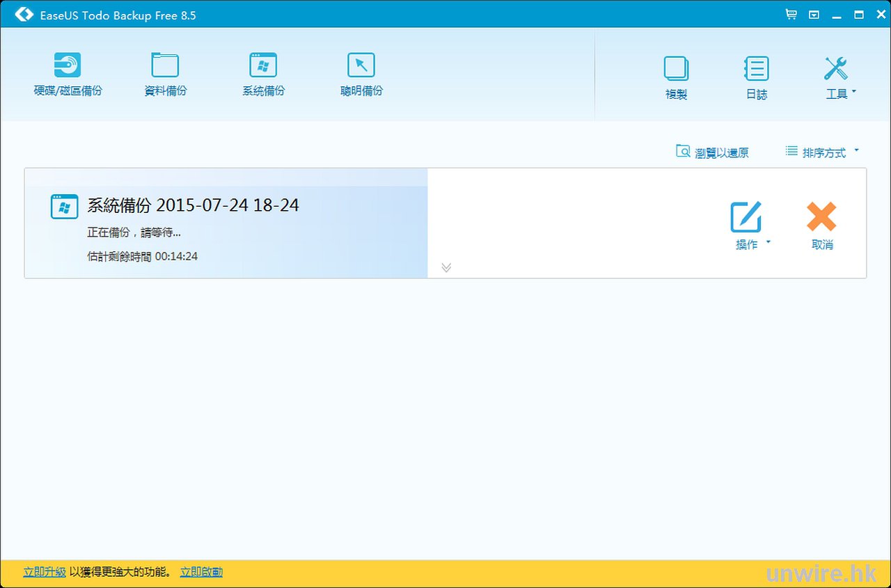Open the 操作 operations dropdown
Image resolution: width=891 pixels, height=588 pixels.
point(749,225)
